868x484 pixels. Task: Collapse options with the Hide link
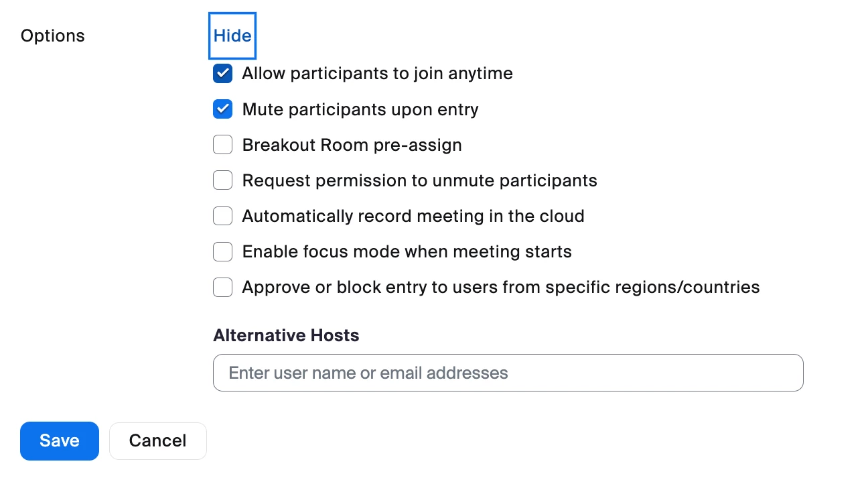pos(232,36)
